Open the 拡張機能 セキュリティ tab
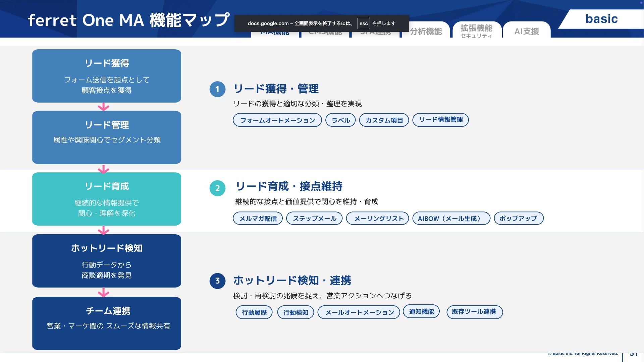 point(476,31)
